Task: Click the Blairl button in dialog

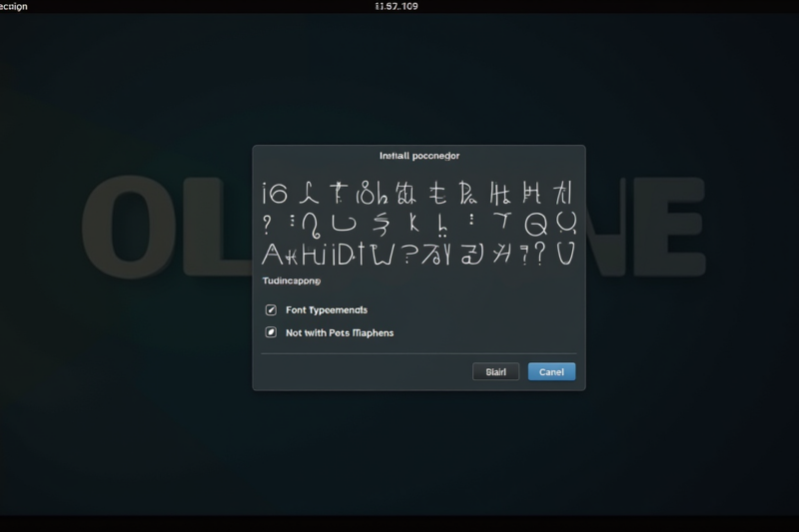Action: pos(495,371)
